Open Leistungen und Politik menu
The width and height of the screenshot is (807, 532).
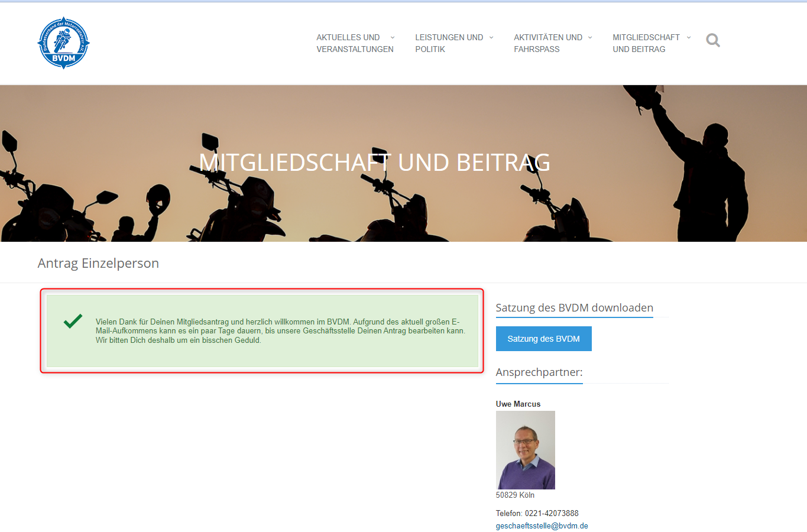click(x=449, y=43)
